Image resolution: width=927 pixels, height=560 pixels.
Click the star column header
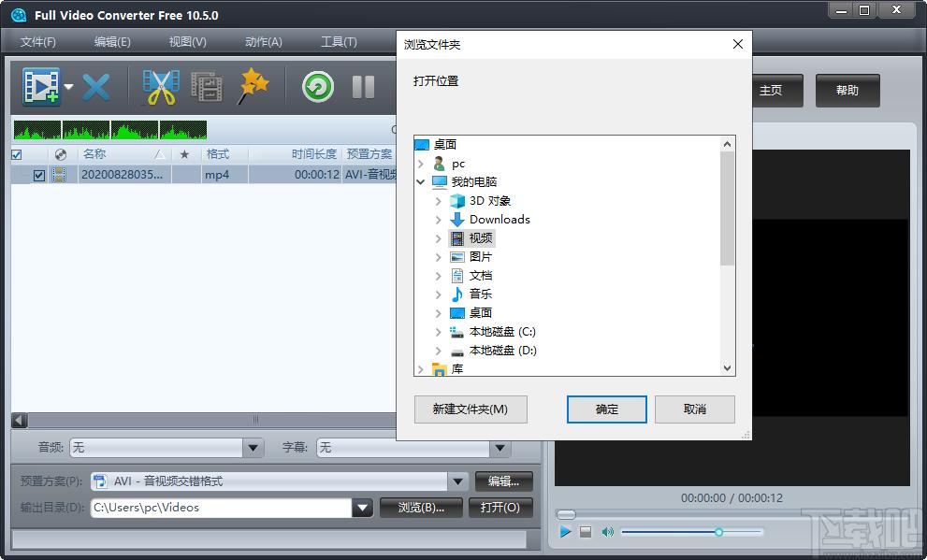pyautogui.click(x=184, y=155)
